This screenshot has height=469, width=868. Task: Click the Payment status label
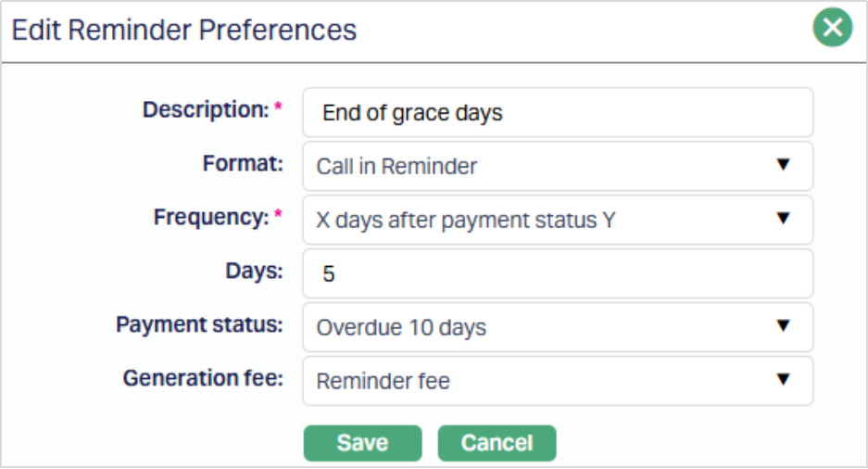coord(199,325)
